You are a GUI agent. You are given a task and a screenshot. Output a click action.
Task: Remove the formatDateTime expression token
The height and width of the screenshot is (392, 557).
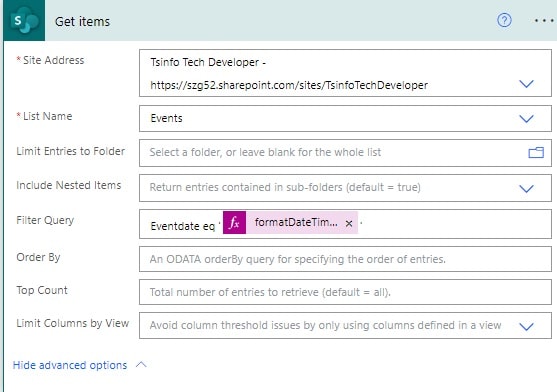(349, 223)
